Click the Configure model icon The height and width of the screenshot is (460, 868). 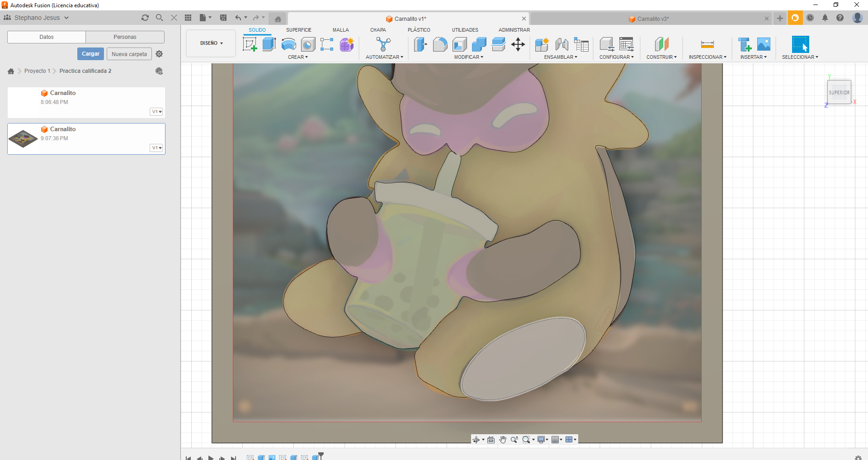607,44
